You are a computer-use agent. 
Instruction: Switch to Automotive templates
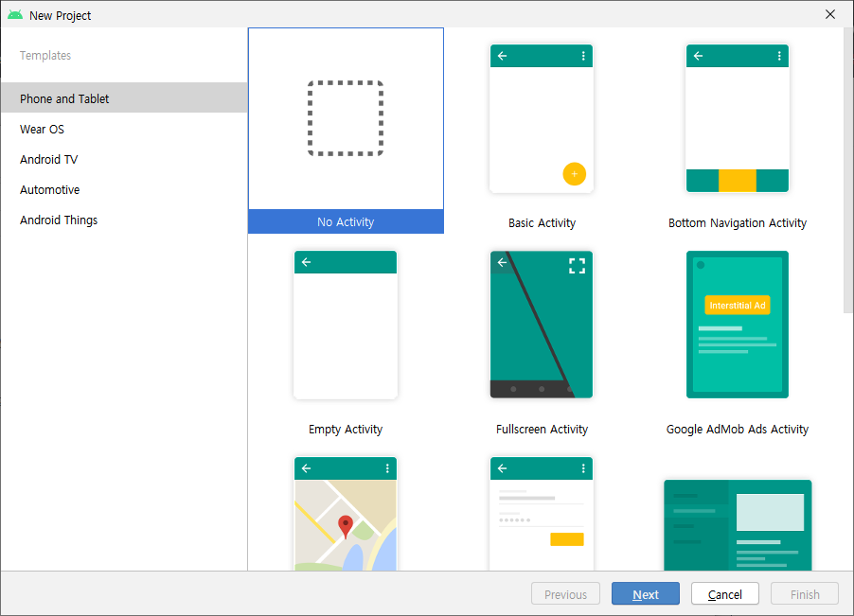point(124,190)
